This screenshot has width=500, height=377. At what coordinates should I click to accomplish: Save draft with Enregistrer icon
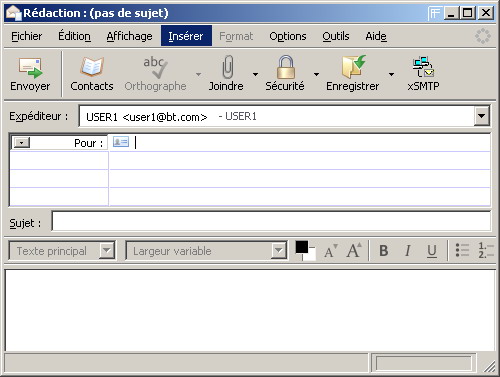[353, 67]
